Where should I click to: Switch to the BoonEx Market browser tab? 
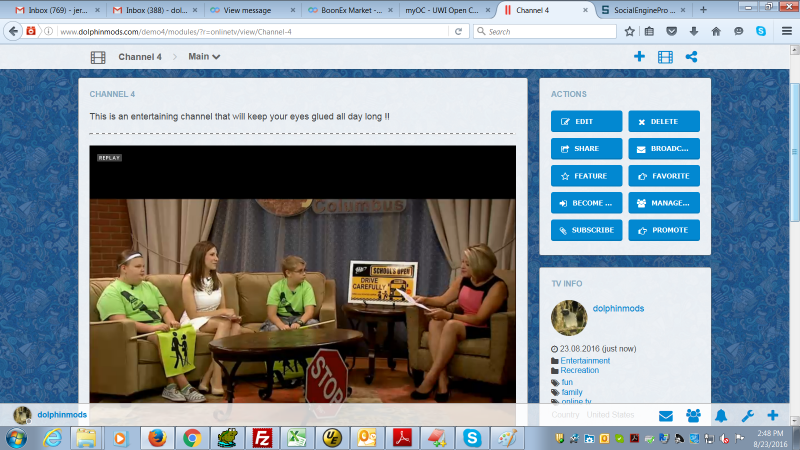349,10
